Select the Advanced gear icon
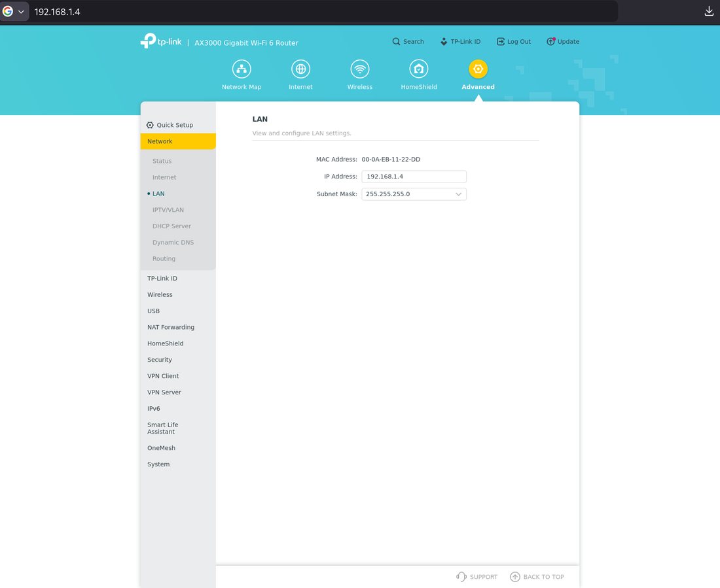 (x=478, y=69)
